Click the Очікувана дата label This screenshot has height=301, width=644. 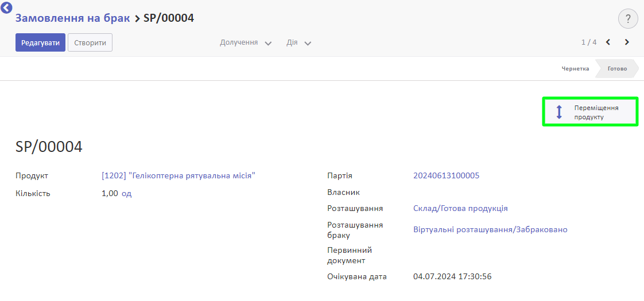coord(357,276)
